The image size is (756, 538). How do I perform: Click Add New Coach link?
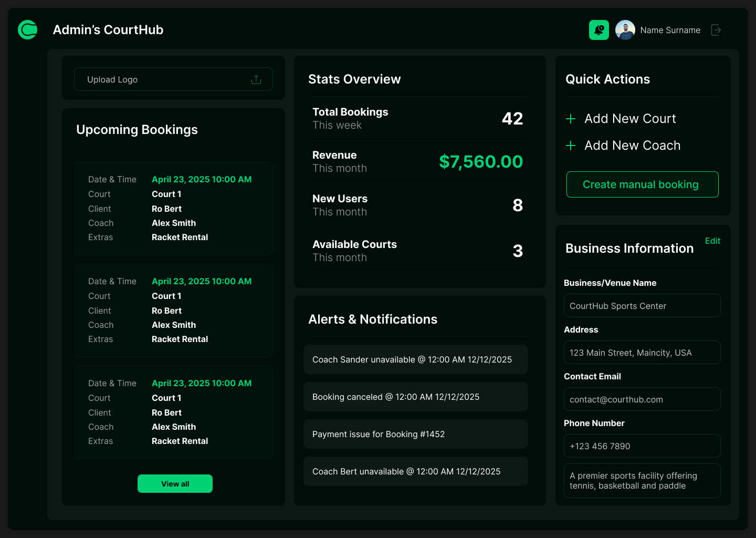633,146
